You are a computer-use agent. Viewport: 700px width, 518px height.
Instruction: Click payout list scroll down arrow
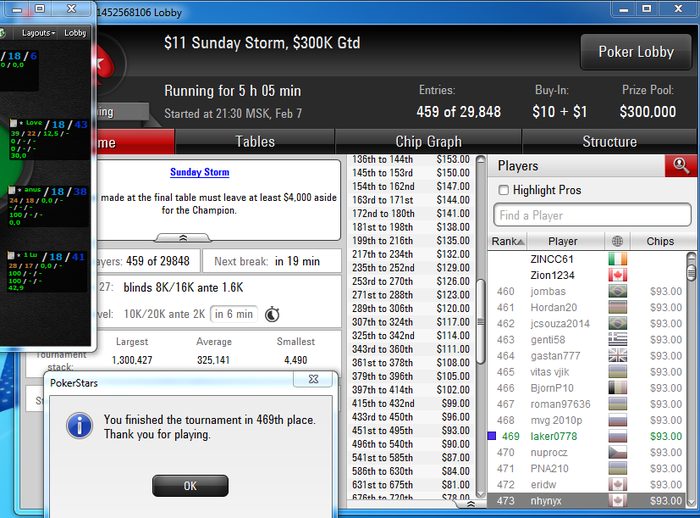pos(481,493)
